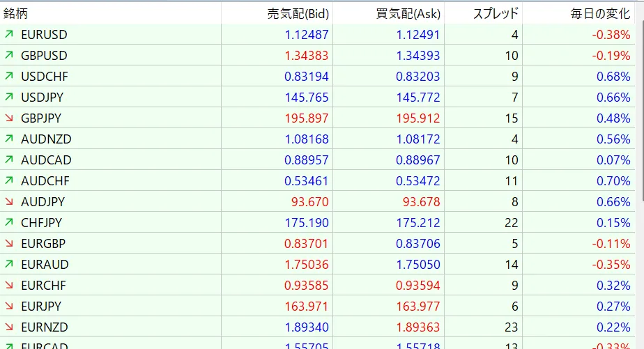644x349 pixels.
Task: Click the up arrow icon beside CHFJPY
Action: (x=9, y=222)
